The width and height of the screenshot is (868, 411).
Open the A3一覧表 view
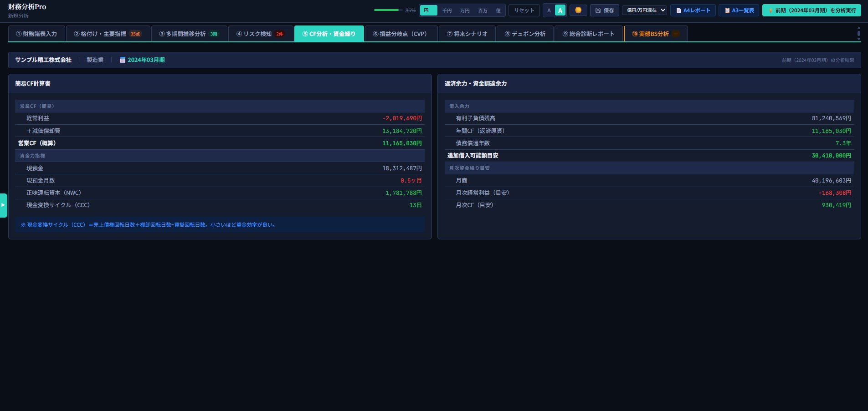[x=739, y=10]
